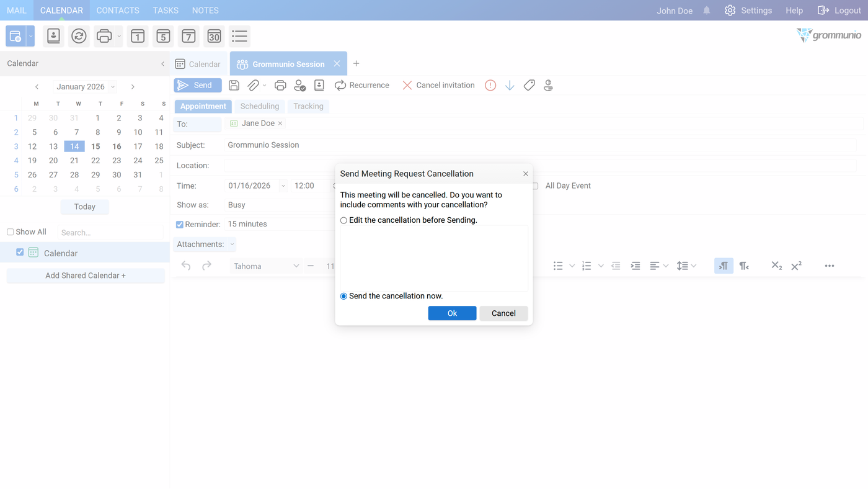Switch to day view icon
This screenshot has width=868, height=489.
coord(138,36)
